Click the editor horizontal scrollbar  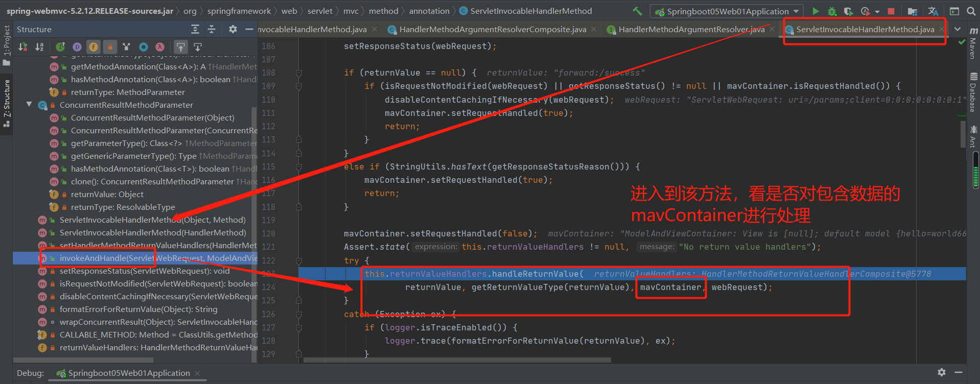coord(457,360)
